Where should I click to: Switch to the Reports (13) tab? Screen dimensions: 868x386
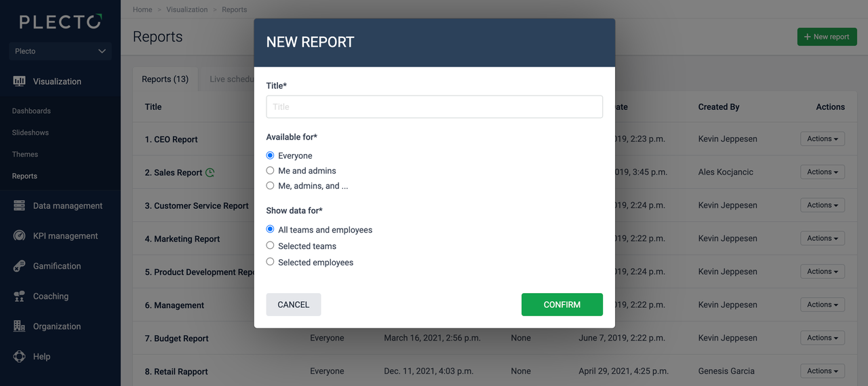coord(165,79)
